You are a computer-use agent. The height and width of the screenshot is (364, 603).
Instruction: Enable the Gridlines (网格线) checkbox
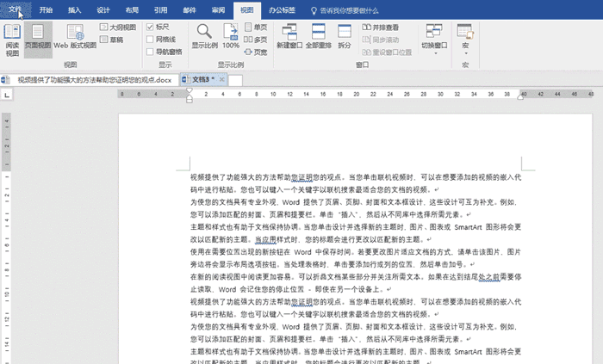150,40
